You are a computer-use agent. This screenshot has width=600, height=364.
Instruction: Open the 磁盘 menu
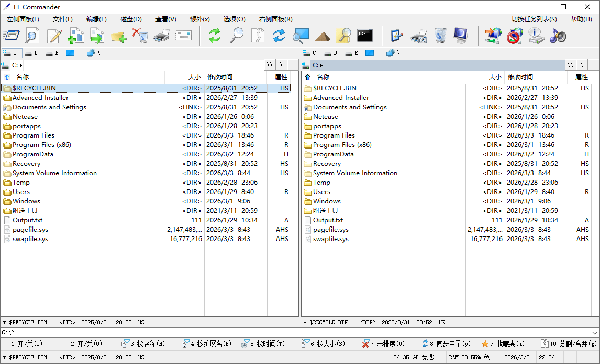[x=130, y=19]
